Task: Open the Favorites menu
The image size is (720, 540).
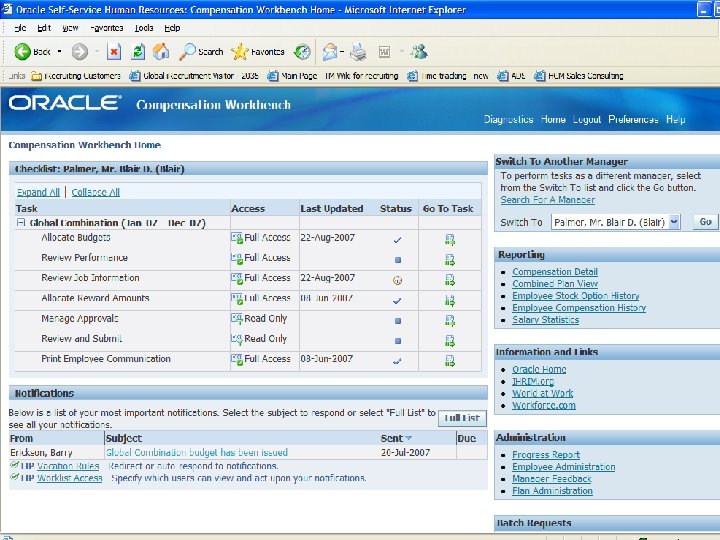Action: 107,28
